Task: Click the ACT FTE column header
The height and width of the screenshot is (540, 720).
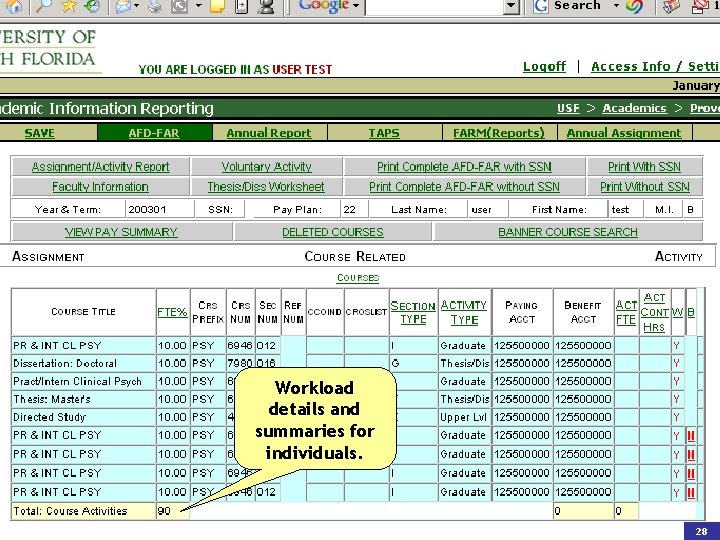Action: coord(626,312)
